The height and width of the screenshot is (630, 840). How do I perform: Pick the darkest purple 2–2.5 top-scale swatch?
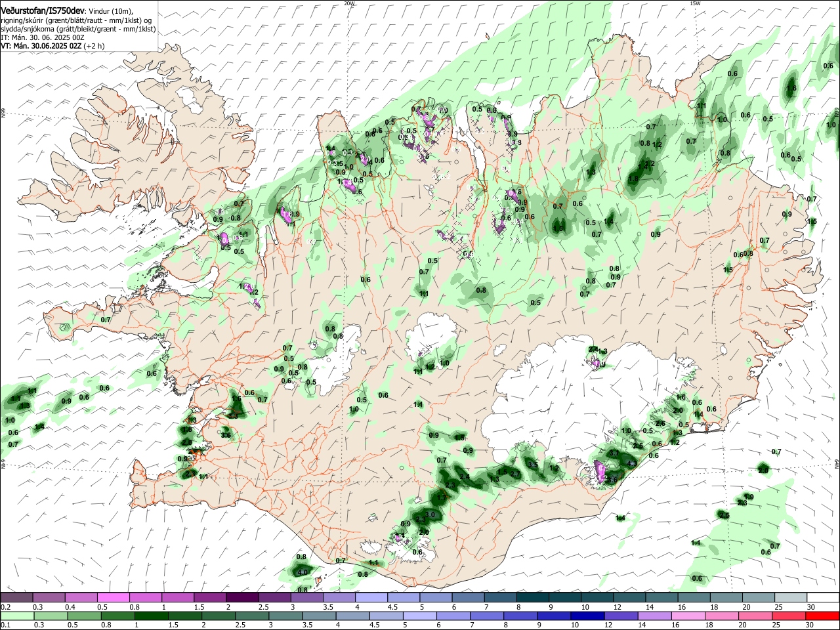click(242, 597)
